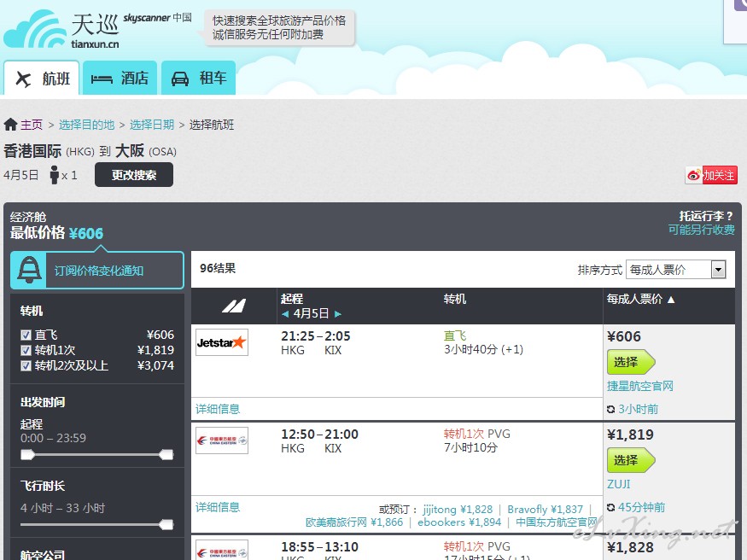
Task: Switch to the 酒店 hotels tab
Action: [x=120, y=78]
